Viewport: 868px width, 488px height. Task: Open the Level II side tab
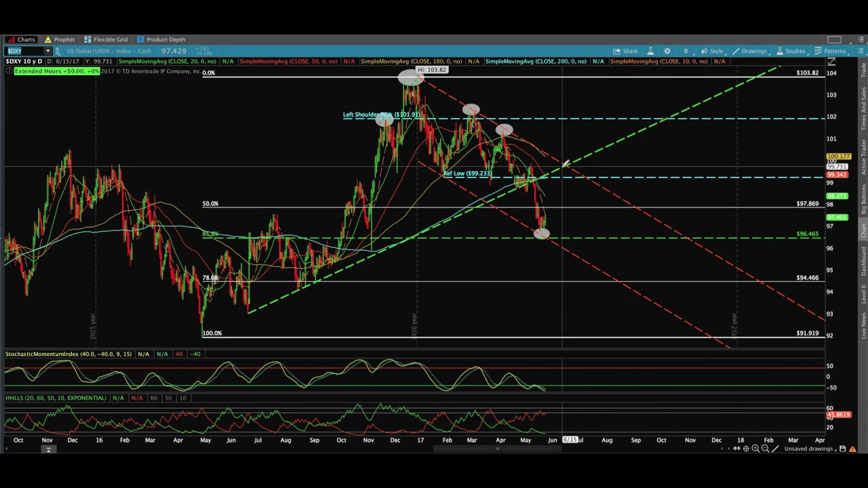point(863,293)
